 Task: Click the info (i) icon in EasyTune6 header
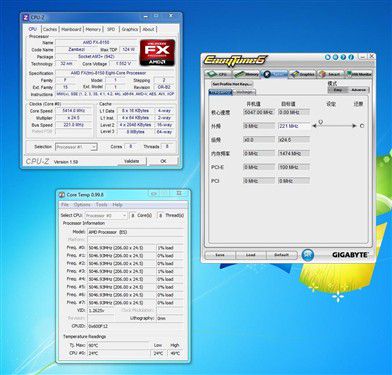coord(351,57)
